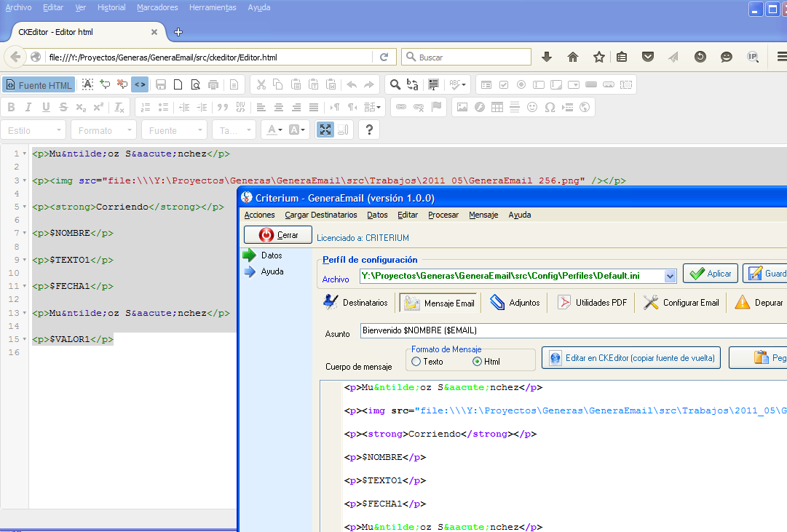This screenshot has width=787, height=532.
Task: Expand the Archivo profile path combo box
Action: 670,276
